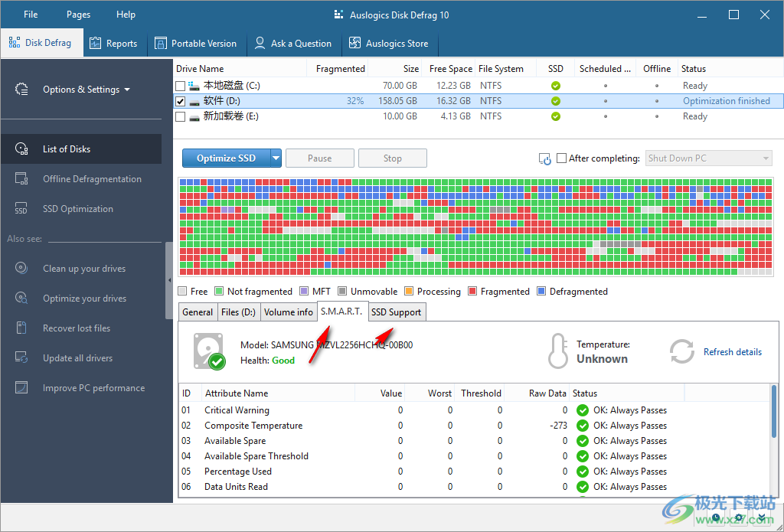Screen dimensions: 784x532
Task: Open the scheduler clock icon in status bar
Action: [x=716, y=517]
